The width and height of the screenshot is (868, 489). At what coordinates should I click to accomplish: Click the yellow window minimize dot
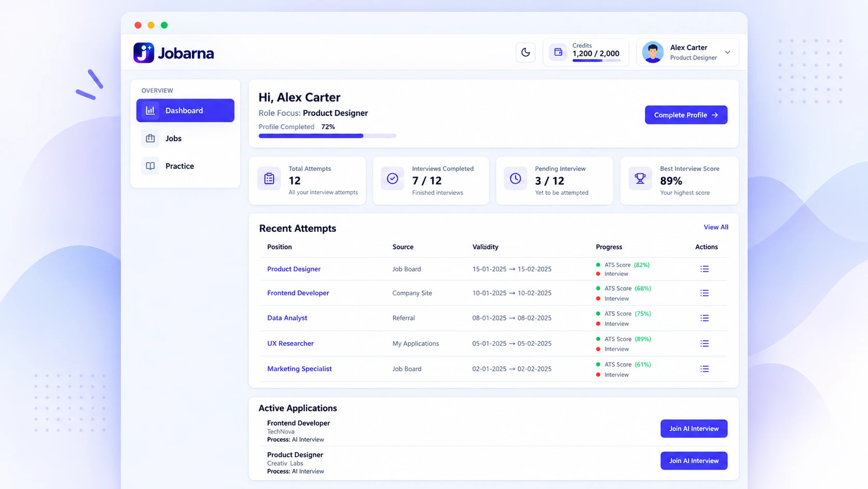point(151,25)
